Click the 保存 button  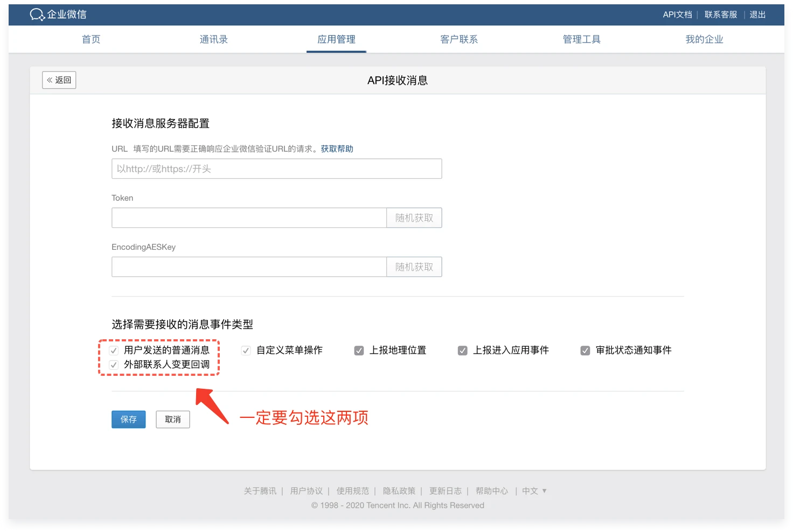[128, 419]
